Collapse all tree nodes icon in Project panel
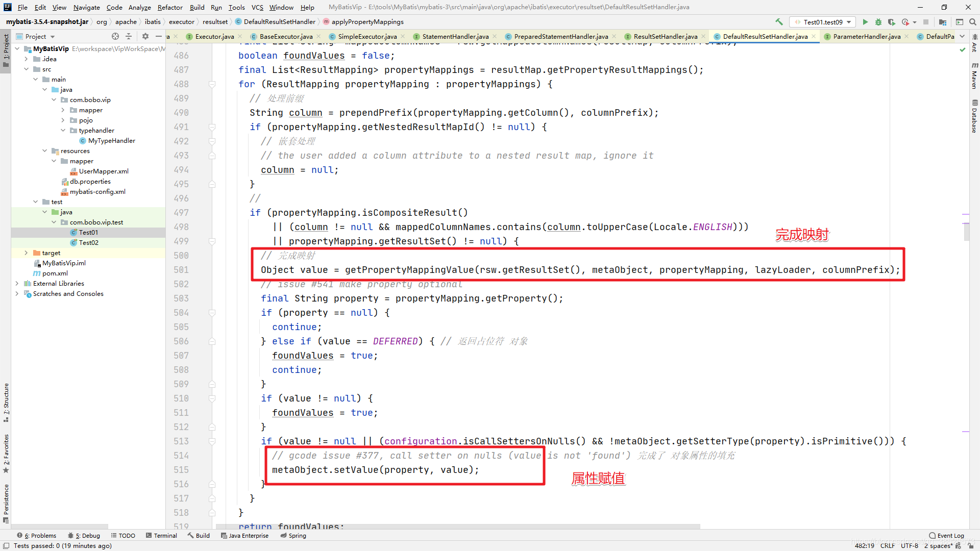980x551 pixels. point(129,36)
